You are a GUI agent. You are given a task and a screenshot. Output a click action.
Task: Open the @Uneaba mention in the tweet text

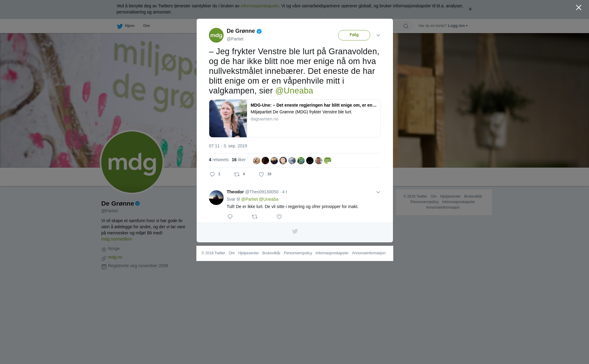click(294, 91)
